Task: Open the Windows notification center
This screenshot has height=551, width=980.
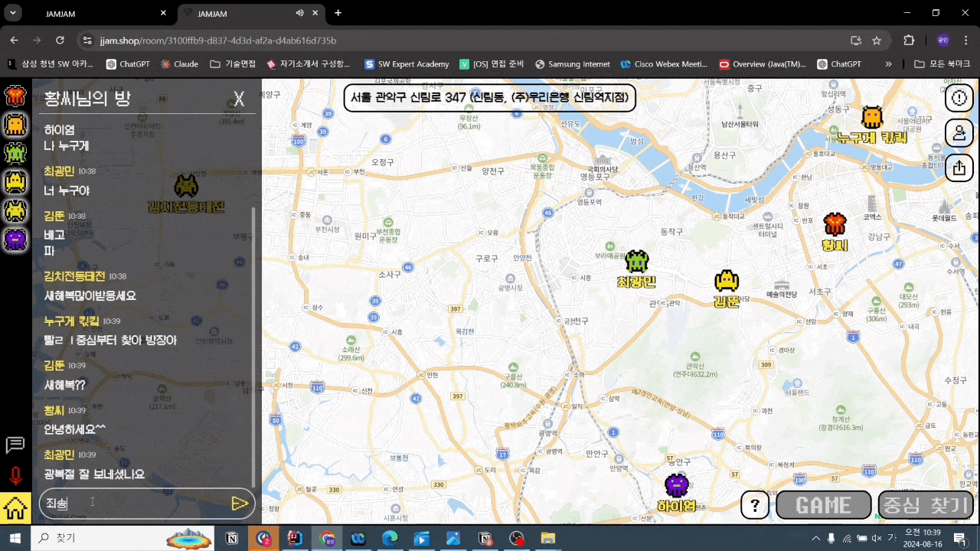Action: tap(959, 538)
